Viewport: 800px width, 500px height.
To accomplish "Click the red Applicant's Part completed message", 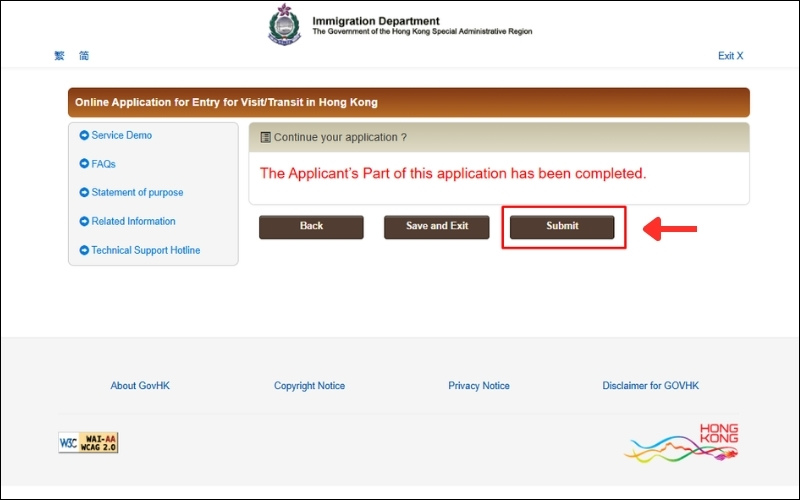I will (x=453, y=173).
